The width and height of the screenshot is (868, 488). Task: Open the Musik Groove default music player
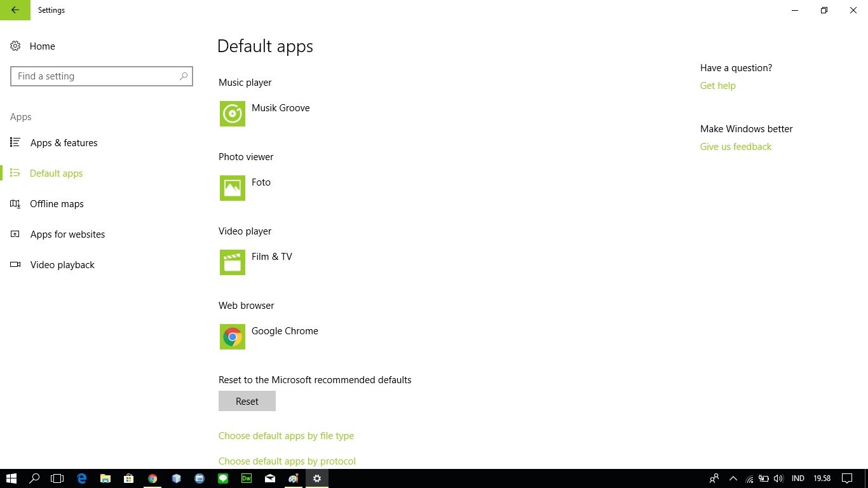tap(265, 114)
